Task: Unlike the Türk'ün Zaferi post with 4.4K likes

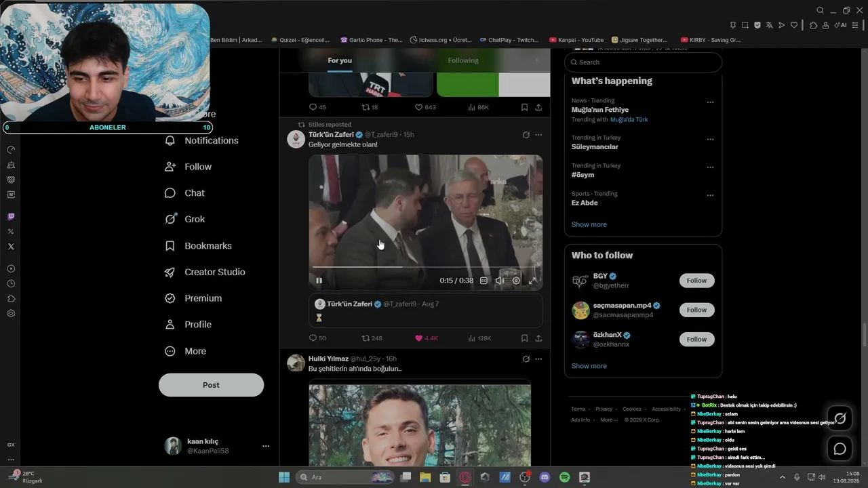Action: click(x=427, y=338)
